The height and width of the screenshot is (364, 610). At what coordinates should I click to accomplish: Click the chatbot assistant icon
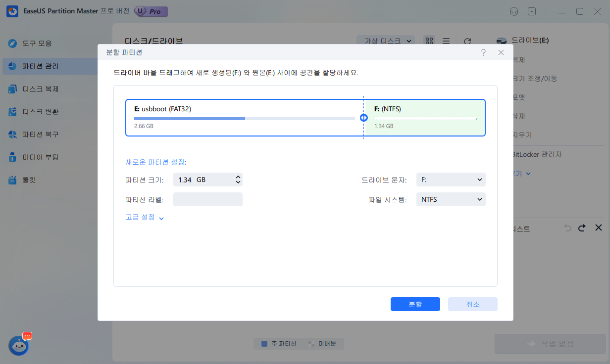(x=19, y=346)
